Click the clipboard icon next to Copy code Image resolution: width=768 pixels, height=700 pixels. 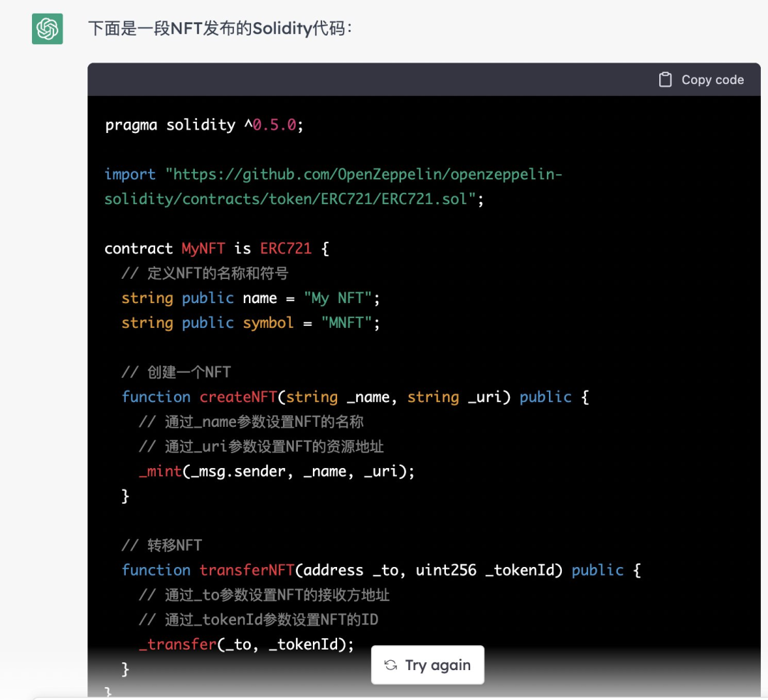tap(665, 80)
